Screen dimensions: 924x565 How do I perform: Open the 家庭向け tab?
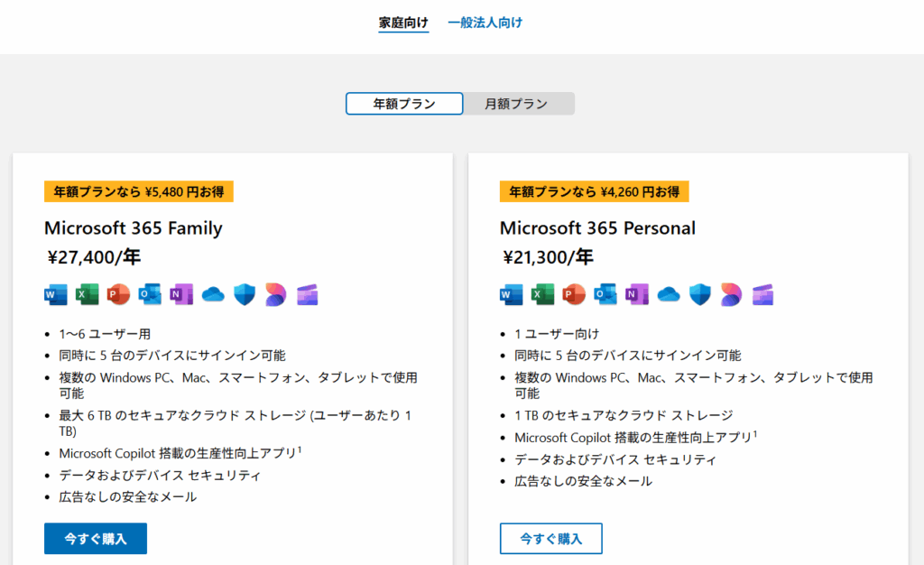[403, 23]
